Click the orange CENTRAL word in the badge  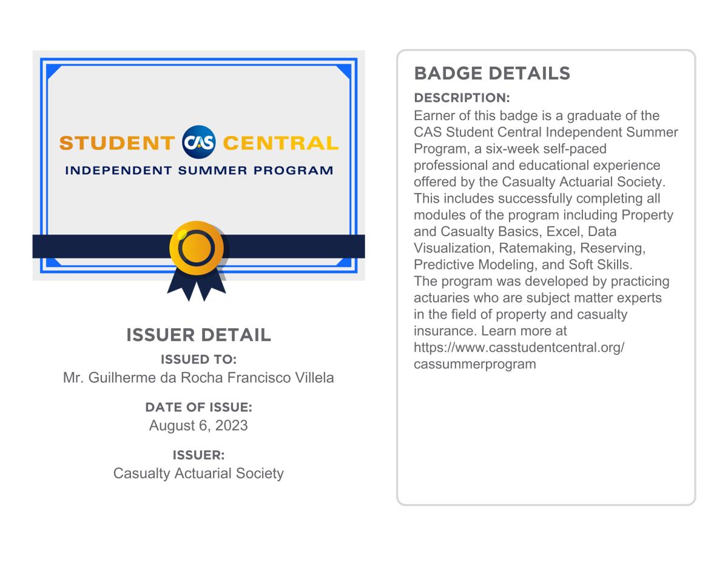coord(280,143)
